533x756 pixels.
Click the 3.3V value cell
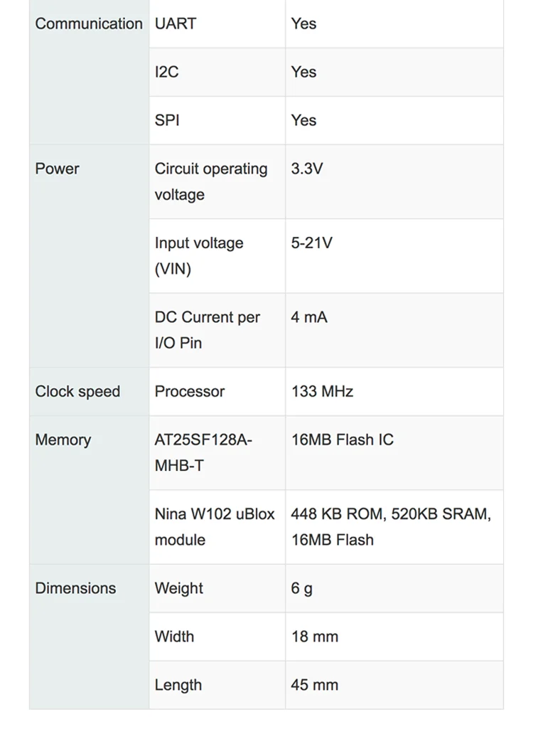[x=307, y=169]
